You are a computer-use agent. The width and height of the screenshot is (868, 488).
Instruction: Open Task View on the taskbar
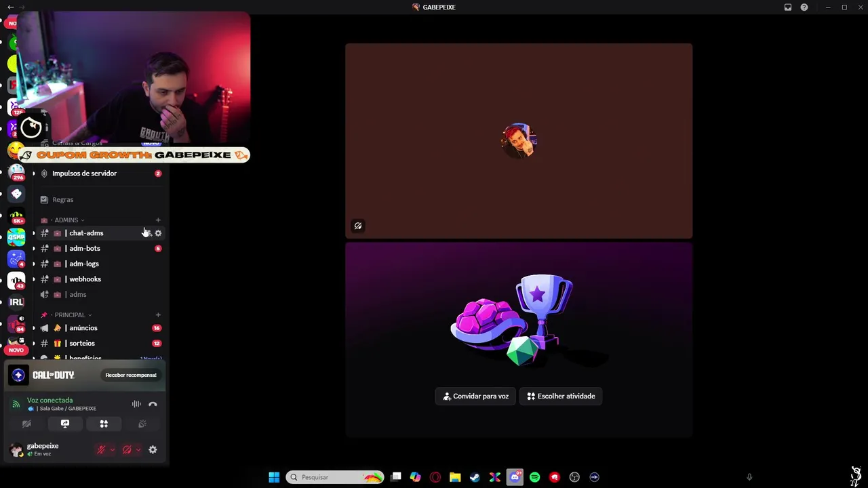[396, 477]
